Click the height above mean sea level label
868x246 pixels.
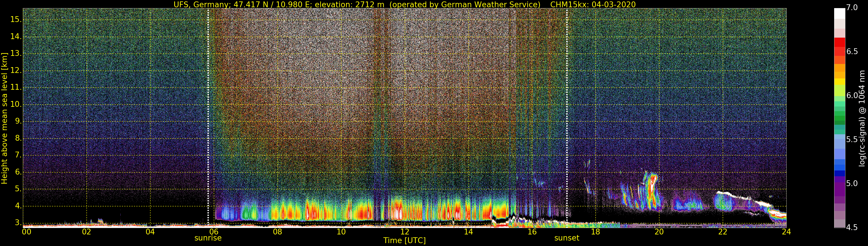click(4, 118)
